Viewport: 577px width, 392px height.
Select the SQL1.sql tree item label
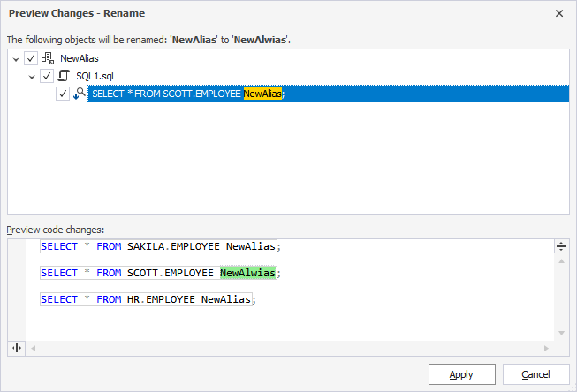tap(96, 76)
